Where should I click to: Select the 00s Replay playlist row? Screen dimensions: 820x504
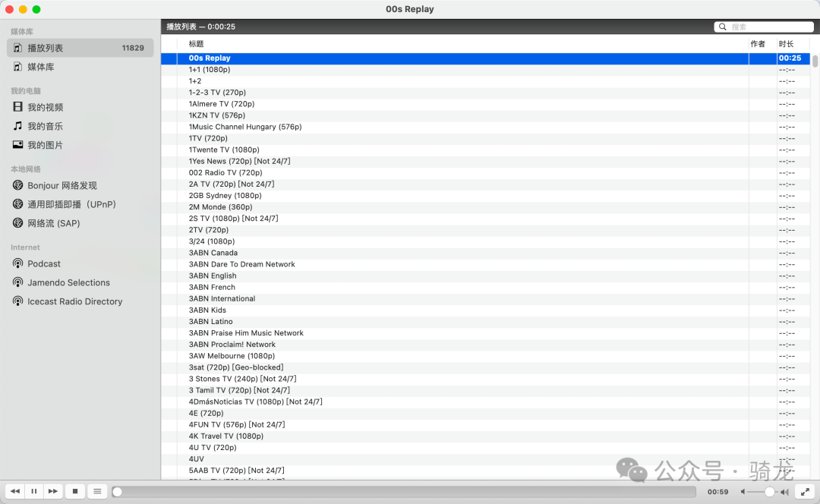click(x=486, y=58)
